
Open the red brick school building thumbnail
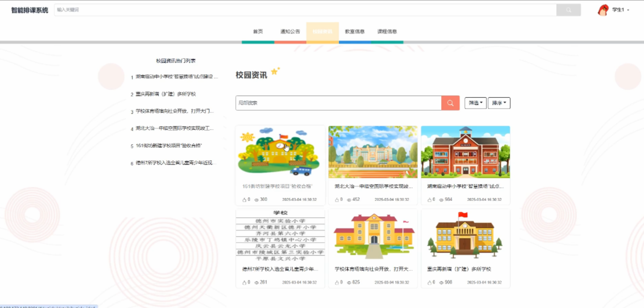pyautogui.click(x=465, y=152)
